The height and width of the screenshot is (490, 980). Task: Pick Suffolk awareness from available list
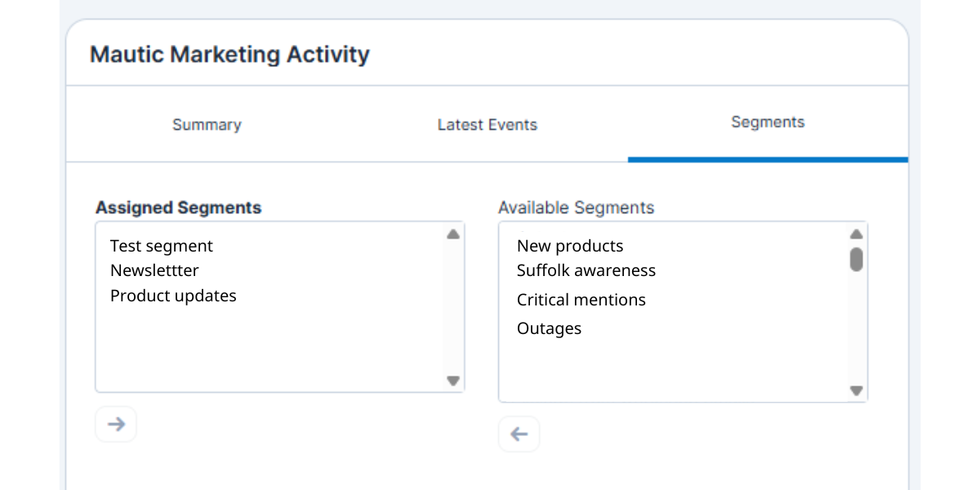coord(586,270)
